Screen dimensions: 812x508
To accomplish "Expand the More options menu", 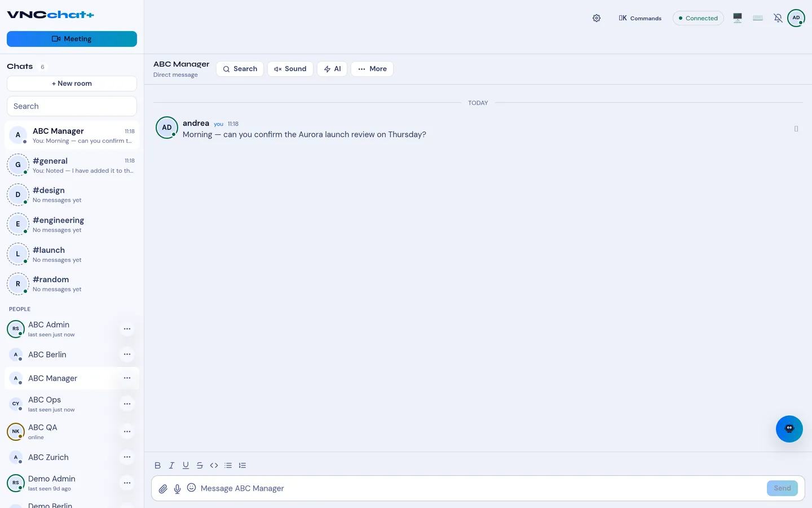I will point(372,69).
